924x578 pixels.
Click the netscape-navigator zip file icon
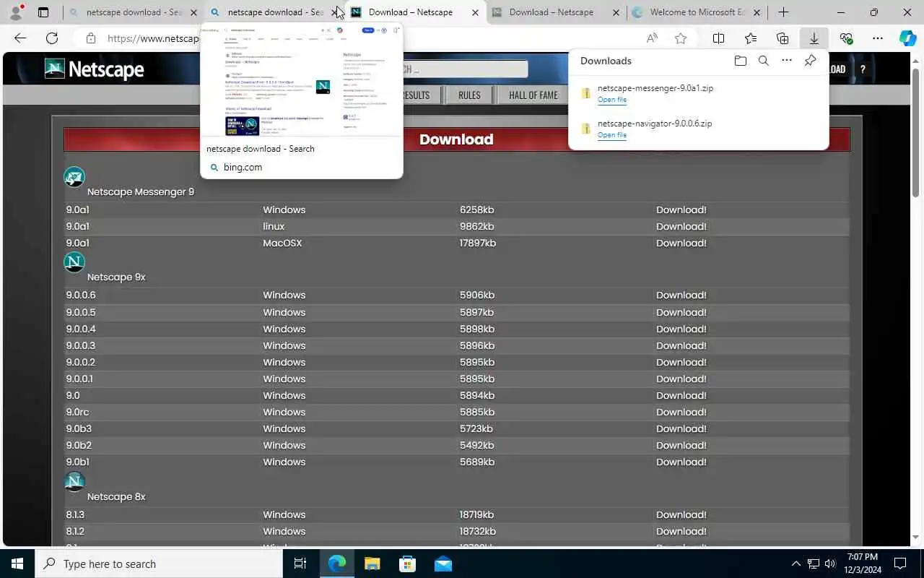point(586,129)
